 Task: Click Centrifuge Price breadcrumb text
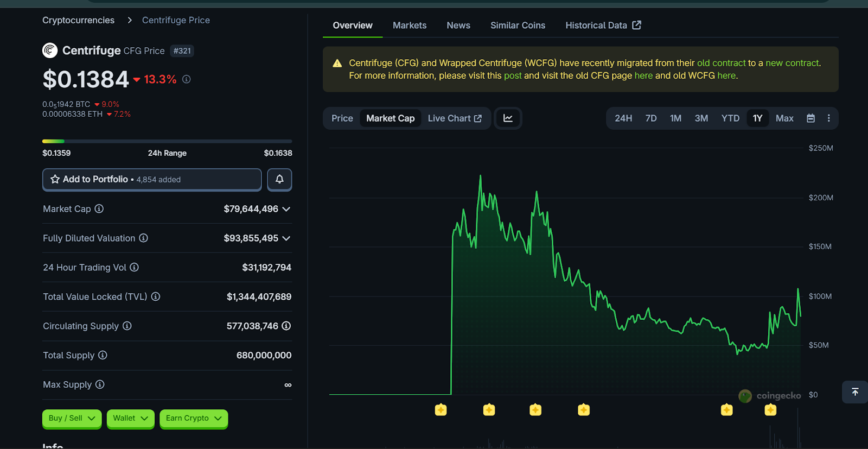(176, 20)
